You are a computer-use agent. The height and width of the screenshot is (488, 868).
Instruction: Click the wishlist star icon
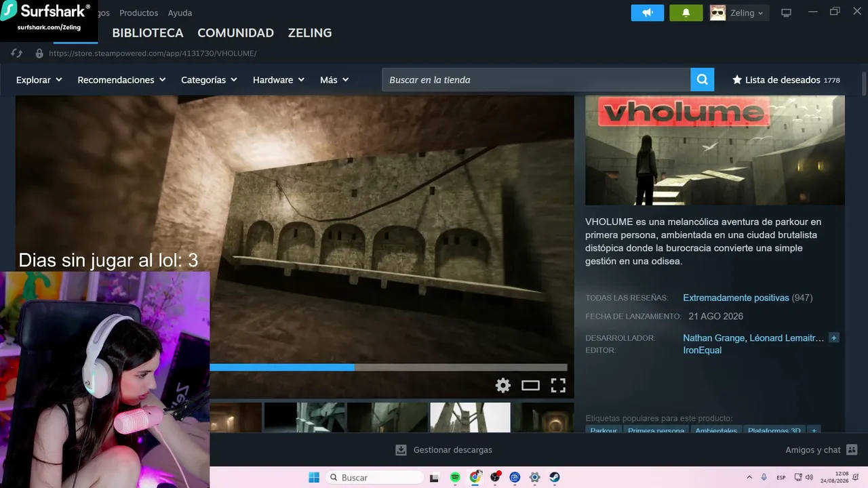click(x=737, y=80)
